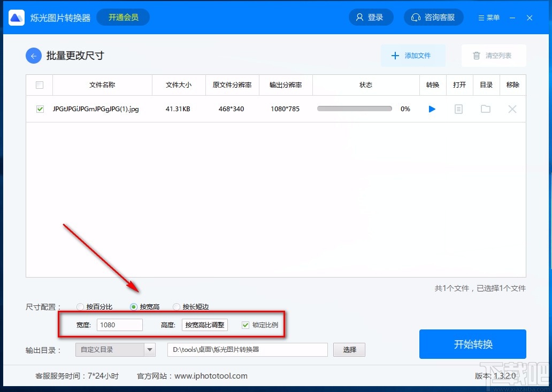This screenshot has height=392, width=552.
Task: Start conversion with the blue play icon
Action: (x=432, y=109)
